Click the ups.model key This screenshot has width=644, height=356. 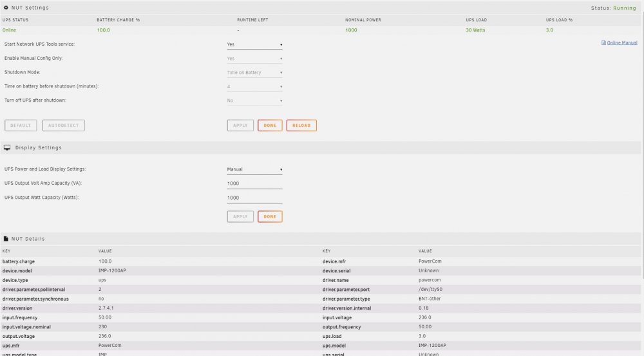[x=334, y=346]
